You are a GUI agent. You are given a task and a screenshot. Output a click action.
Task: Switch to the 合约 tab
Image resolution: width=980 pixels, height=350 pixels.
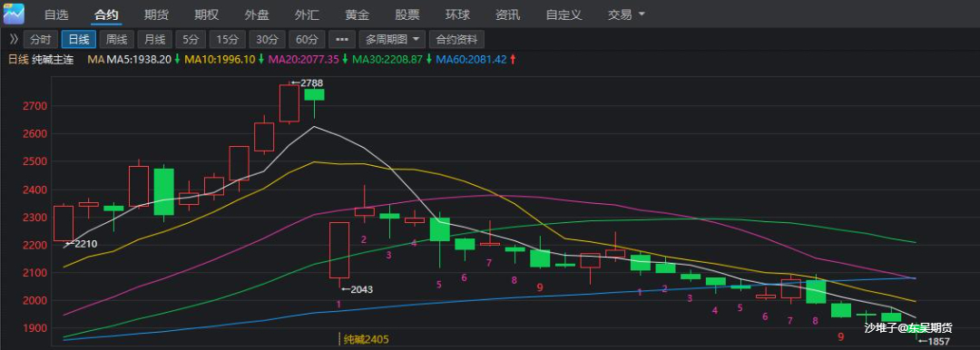coord(106,15)
